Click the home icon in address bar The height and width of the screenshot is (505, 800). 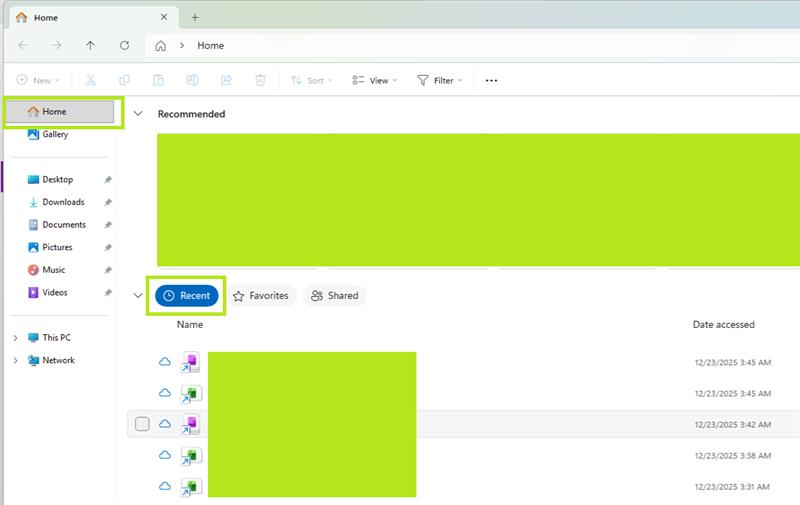coord(160,46)
